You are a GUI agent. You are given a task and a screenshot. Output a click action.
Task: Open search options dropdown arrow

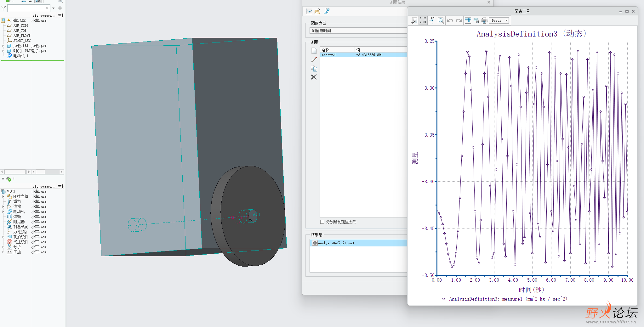(54, 8)
